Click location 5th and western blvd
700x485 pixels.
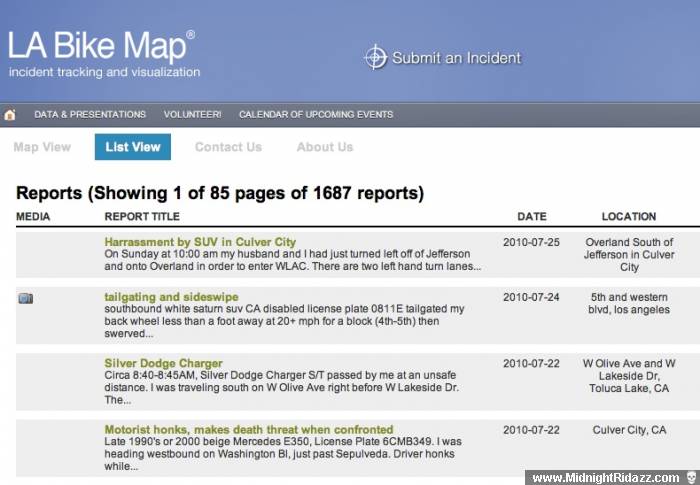629,303
